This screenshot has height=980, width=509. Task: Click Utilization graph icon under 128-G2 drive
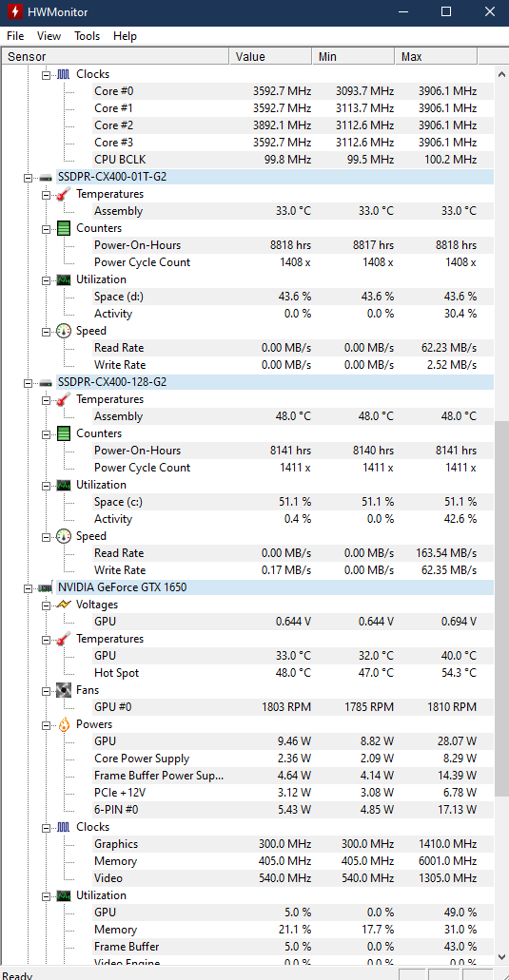click(64, 485)
